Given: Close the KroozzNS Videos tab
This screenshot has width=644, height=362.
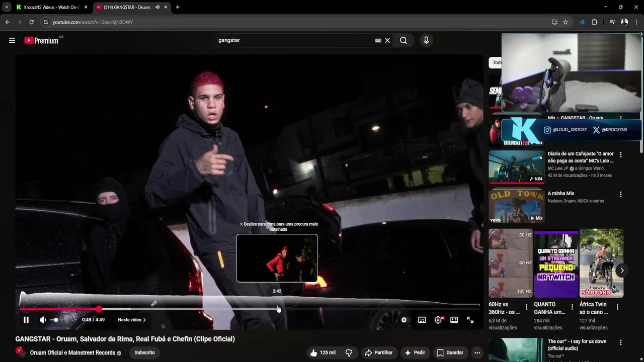Looking at the screenshot, I should coord(86,7).
